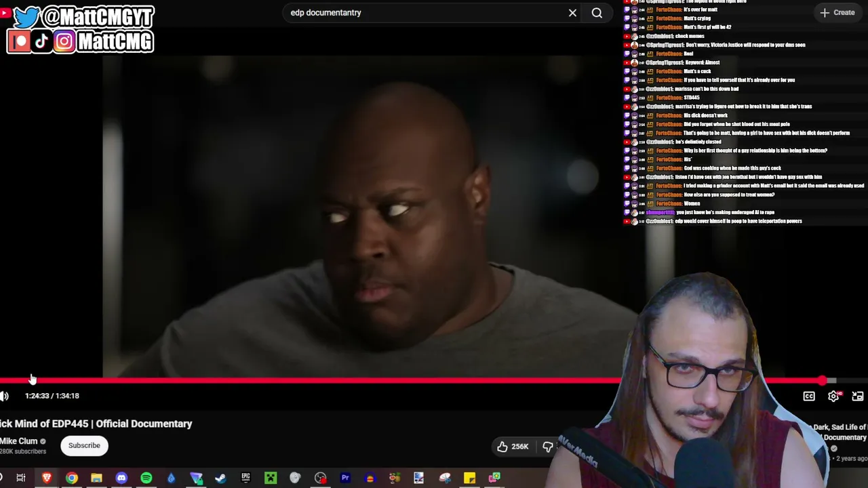
Task: Like the video with 256K likes
Action: pyautogui.click(x=512, y=446)
